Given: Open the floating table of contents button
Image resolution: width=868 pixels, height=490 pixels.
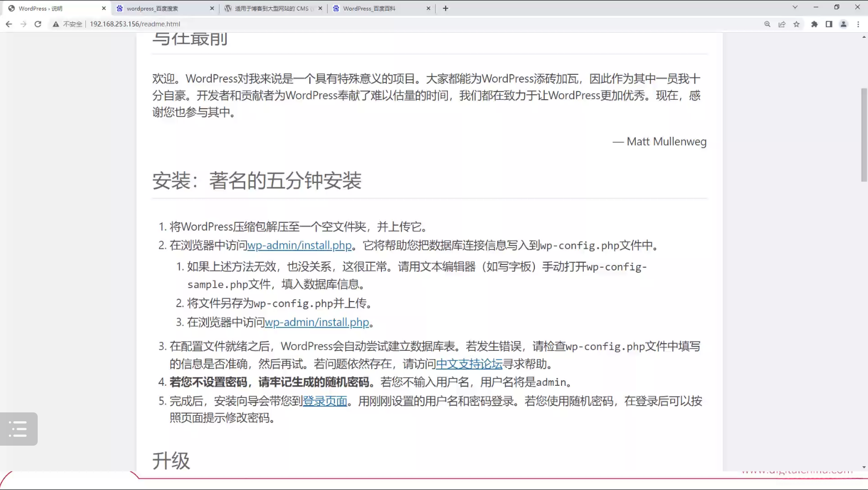Looking at the screenshot, I should [x=19, y=429].
